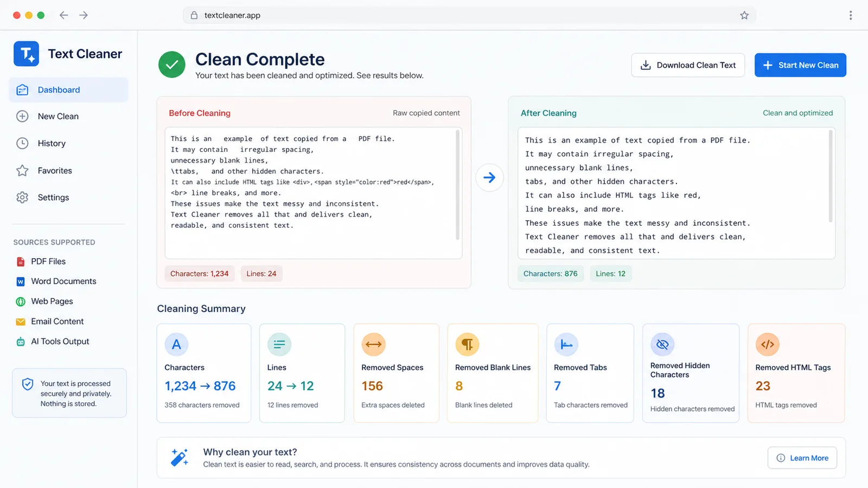Click the '156' removed spaces value
This screenshot has height=488, width=868.
click(372, 386)
